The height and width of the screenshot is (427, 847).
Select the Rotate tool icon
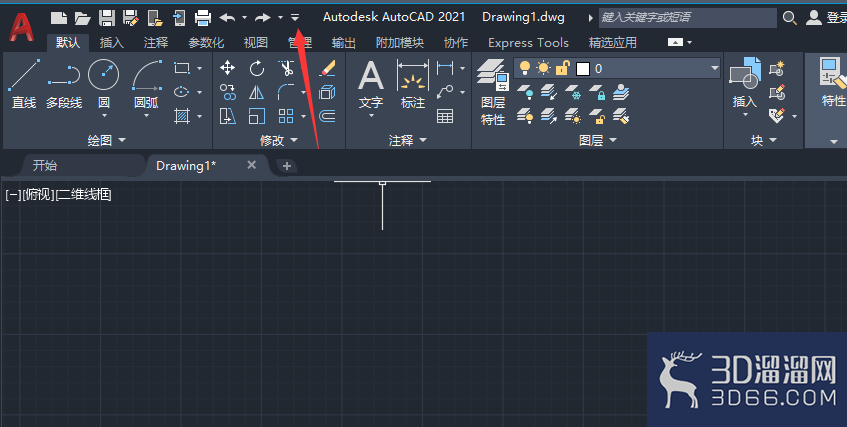click(x=257, y=68)
